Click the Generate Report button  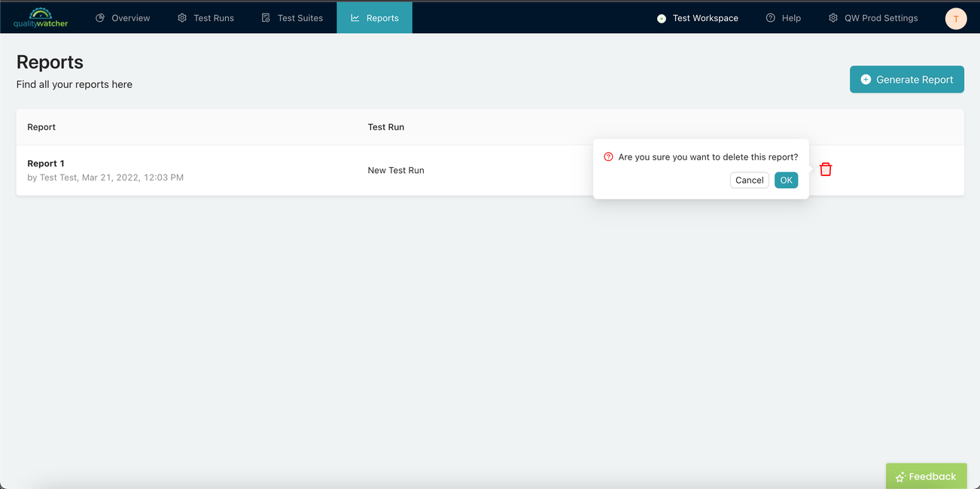pyautogui.click(x=907, y=80)
